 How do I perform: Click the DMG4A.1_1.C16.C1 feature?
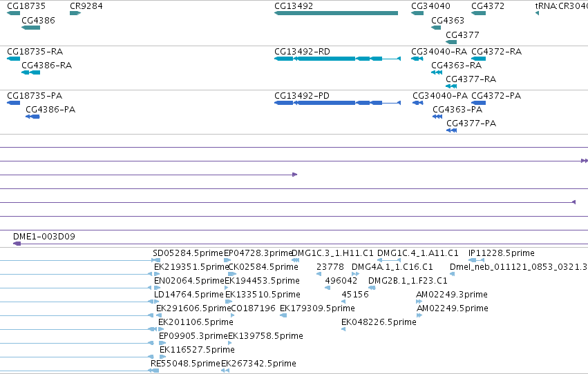coord(356,274)
